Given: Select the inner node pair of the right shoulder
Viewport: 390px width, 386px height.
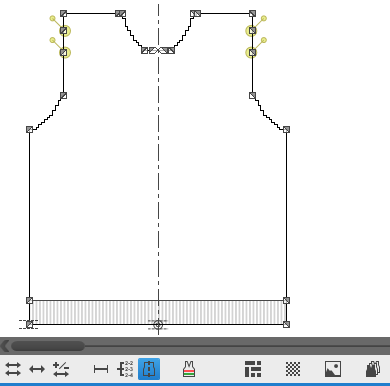Looking at the screenshot, I should [196, 14].
